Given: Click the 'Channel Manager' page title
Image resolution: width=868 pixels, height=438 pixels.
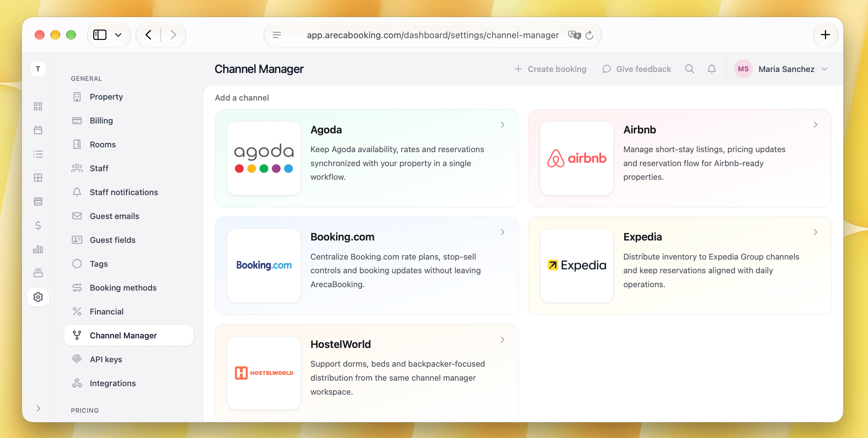Looking at the screenshot, I should tap(259, 69).
